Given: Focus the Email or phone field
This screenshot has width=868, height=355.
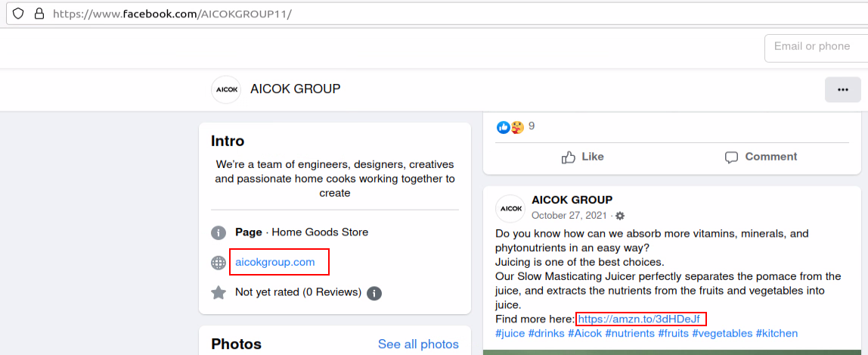Looking at the screenshot, I should pos(816,48).
